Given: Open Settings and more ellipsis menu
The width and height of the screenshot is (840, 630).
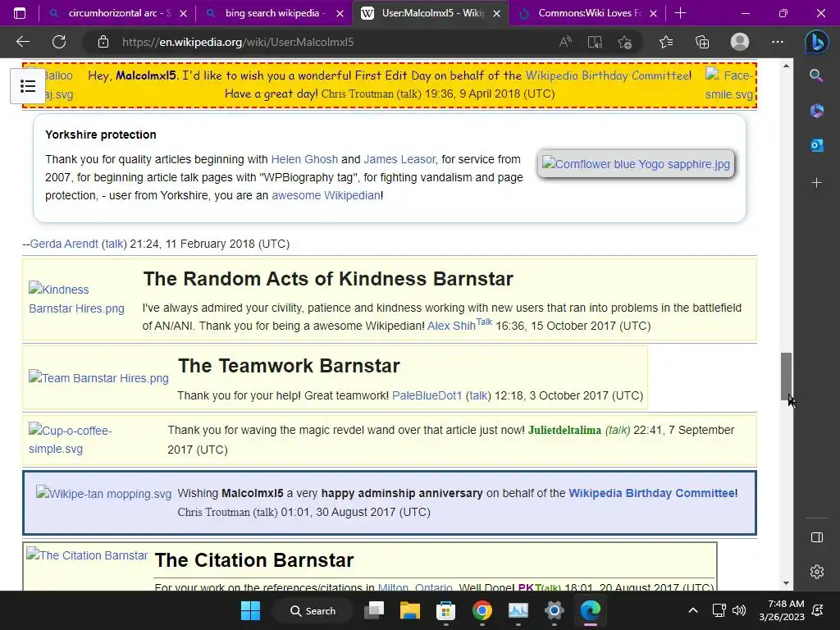Looking at the screenshot, I should (x=778, y=42).
